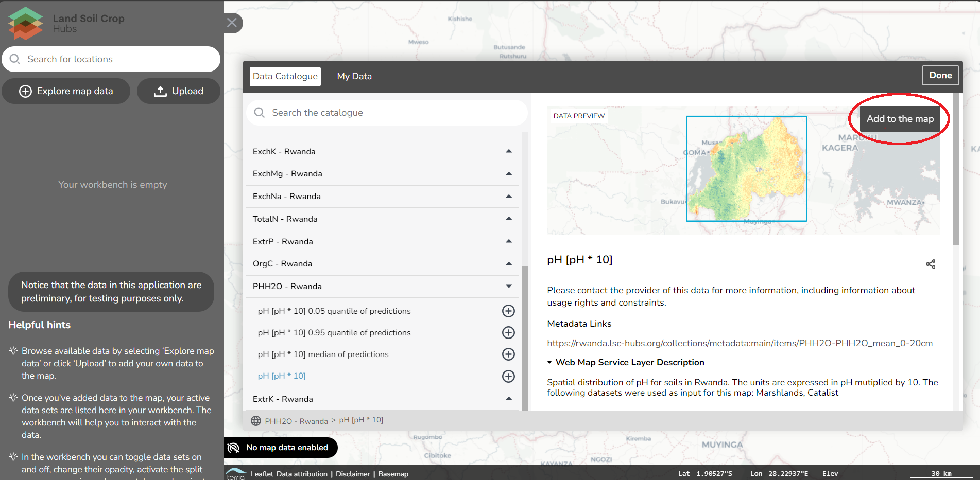Open the PHH2O metadata link

(x=740, y=343)
